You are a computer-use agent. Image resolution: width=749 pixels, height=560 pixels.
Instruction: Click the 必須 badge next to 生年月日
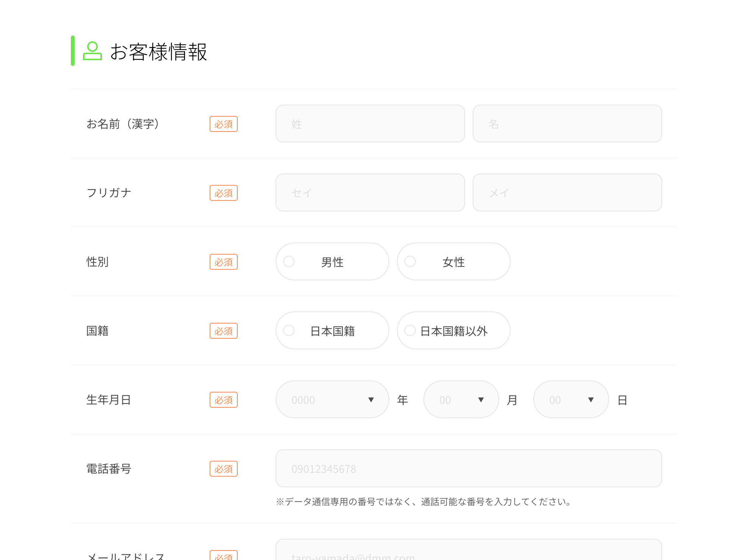[224, 400]
